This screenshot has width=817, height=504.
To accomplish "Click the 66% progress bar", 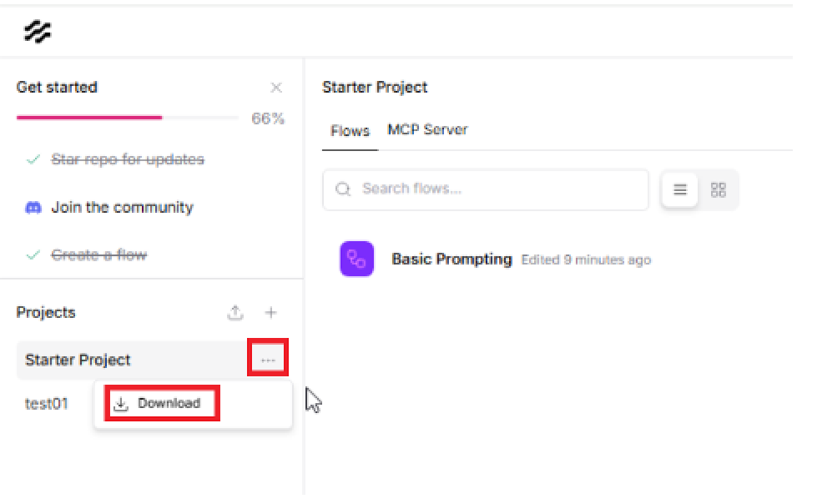I will (x=127, y=118).
